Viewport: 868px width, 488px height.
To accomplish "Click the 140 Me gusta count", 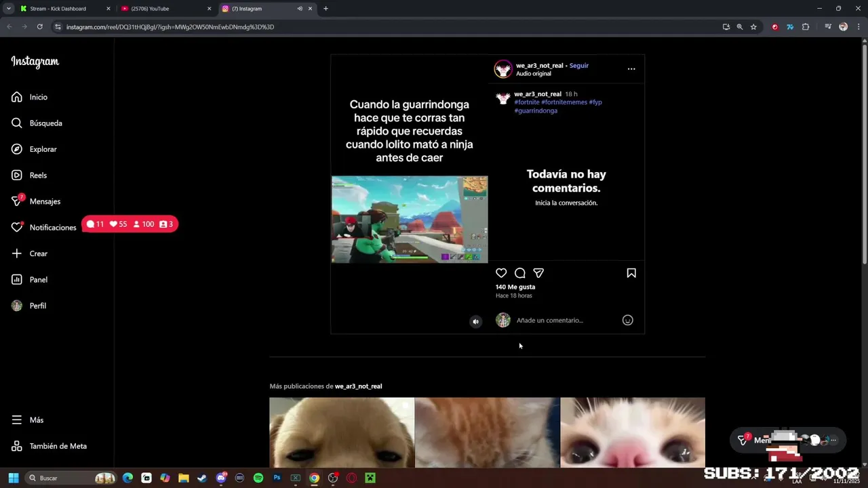I will [515, 287].
